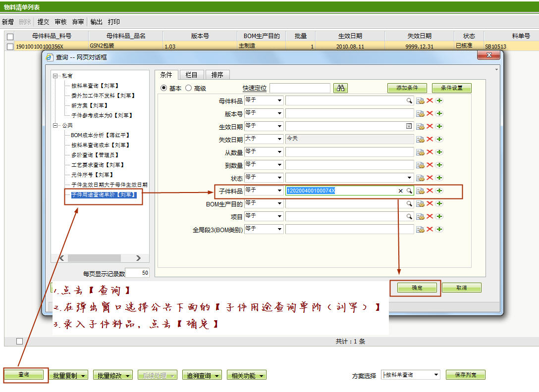
Task: Click lookup magnifier in 项目 field
Action: tap(409, 216)
